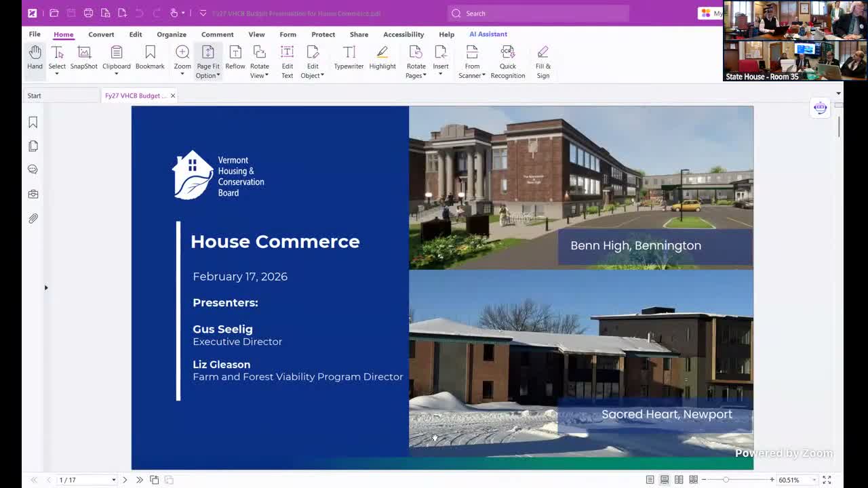
Task: Open the Typewriter tool
Action: point(349,58)
